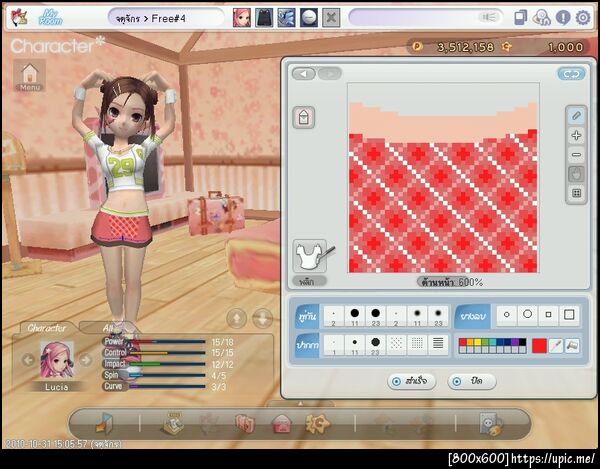The height and width of the screenshot is (469, 600).
Task: Select the pencil draw tool
Action: [x=576, y=116]
